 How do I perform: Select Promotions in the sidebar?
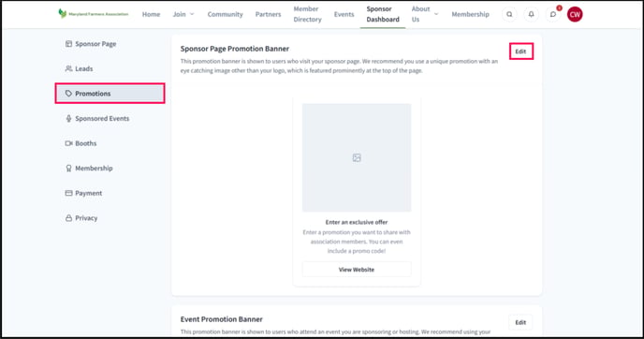pos(110,94)
